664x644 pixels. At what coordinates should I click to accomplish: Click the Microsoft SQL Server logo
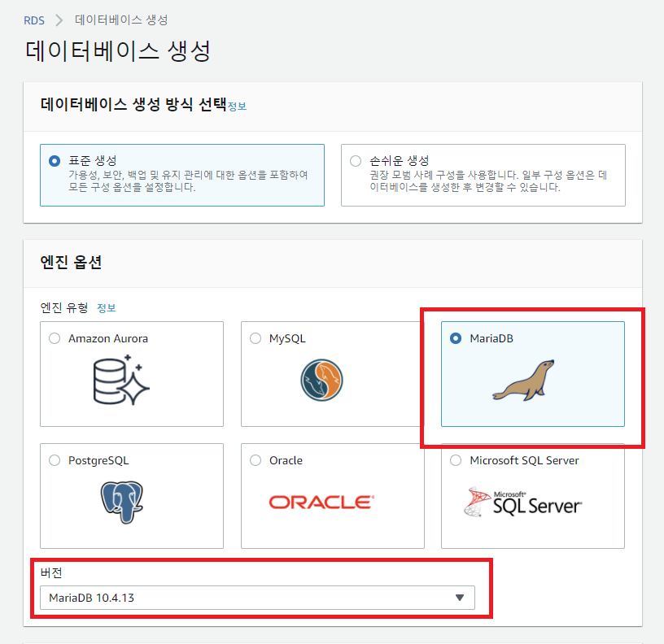[523, 502]
